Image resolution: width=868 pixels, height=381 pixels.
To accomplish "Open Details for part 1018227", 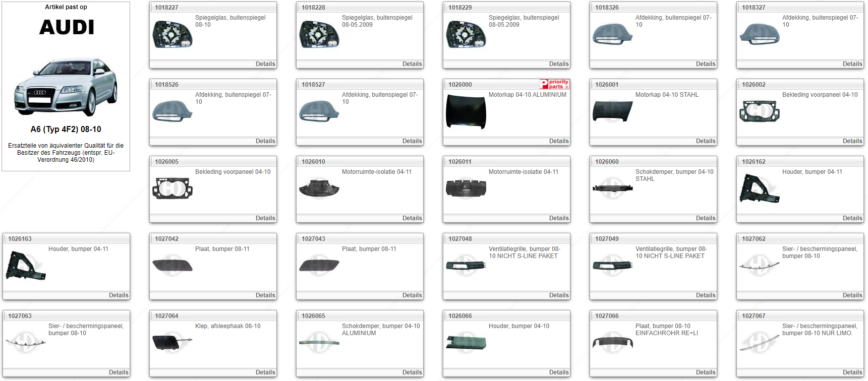I will point(265,64).
